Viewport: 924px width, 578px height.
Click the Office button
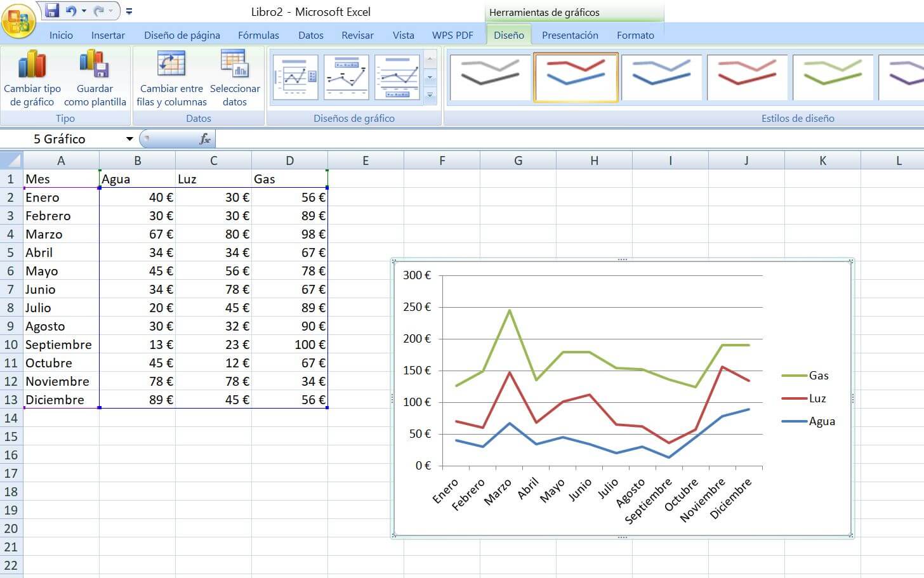(x=19, y=21)
